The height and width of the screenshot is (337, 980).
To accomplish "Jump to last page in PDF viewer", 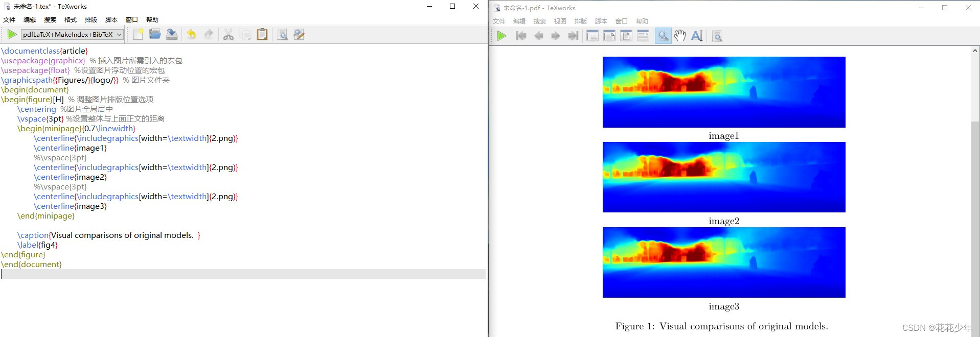I will pos(573,36).
